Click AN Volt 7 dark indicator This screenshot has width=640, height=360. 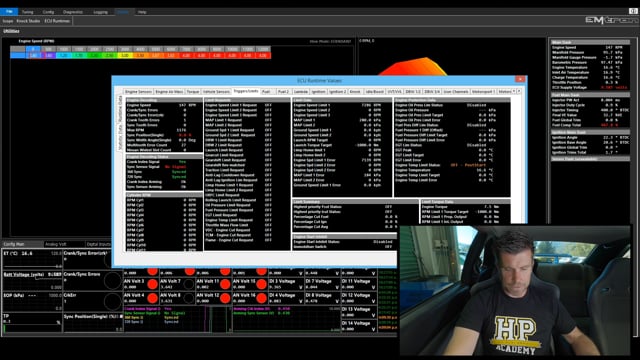pos(189,284)
